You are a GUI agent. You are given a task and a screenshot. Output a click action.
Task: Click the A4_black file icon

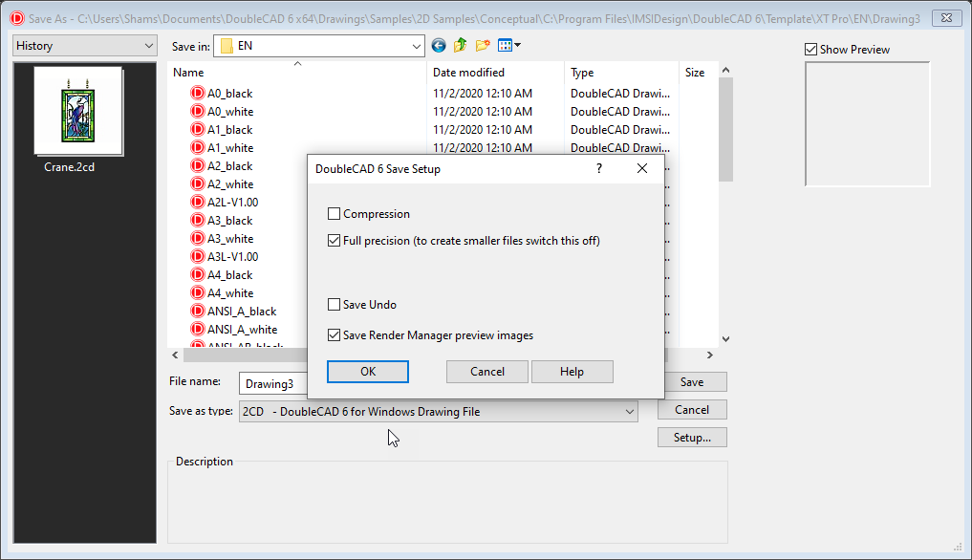pos(198,274)
